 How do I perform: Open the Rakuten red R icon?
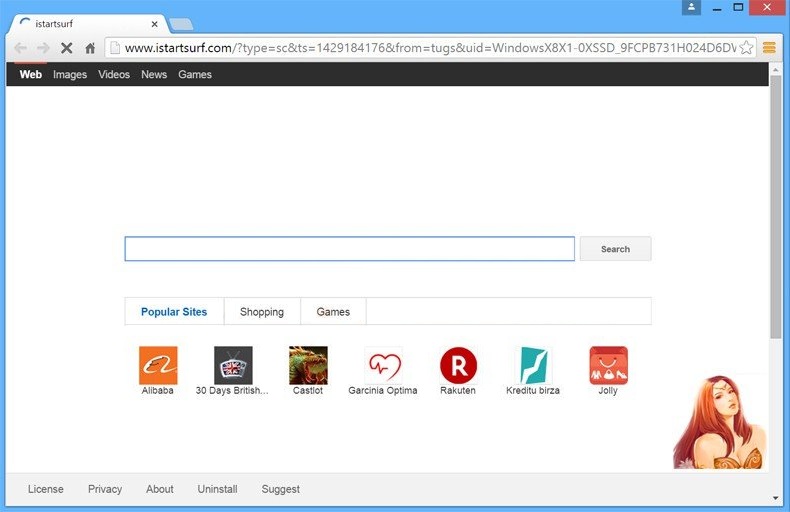(x=458, y=365)
